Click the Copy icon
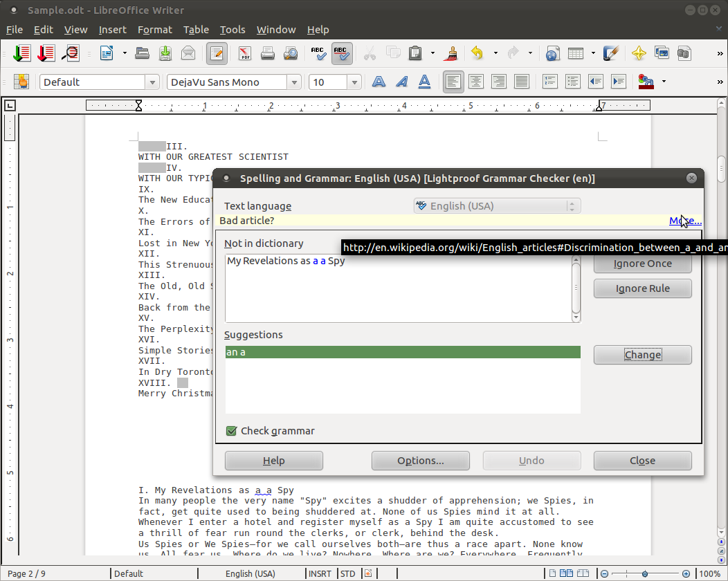The width and height of the screenshot is (728, 581). click(x=393, y=53)
